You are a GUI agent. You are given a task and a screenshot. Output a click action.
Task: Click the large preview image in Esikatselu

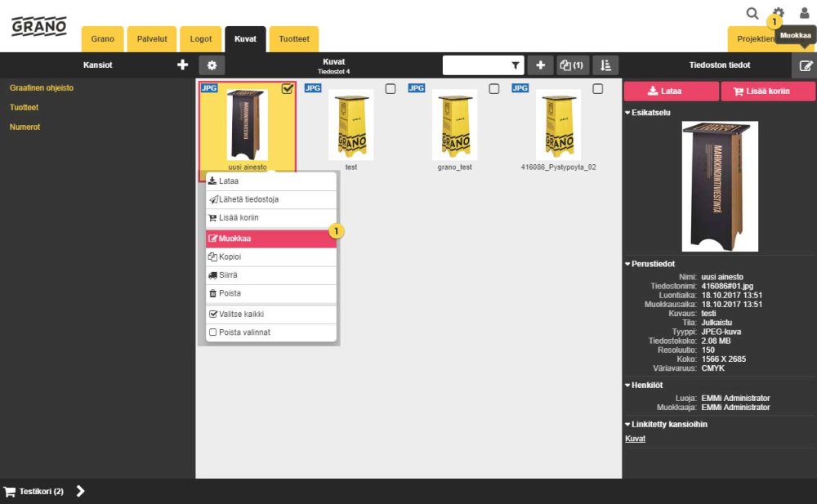coord(720,186)
